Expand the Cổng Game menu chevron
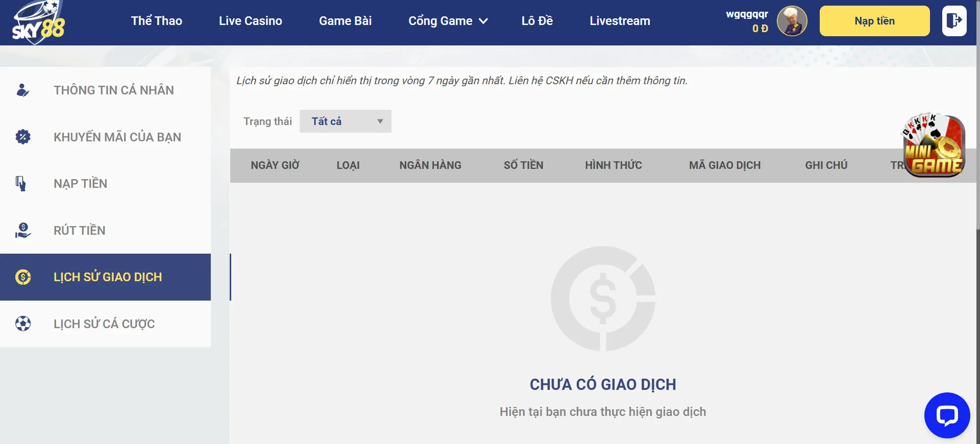Image resolution: width=980 pixels, height=444 pixels. pos(483,21)
